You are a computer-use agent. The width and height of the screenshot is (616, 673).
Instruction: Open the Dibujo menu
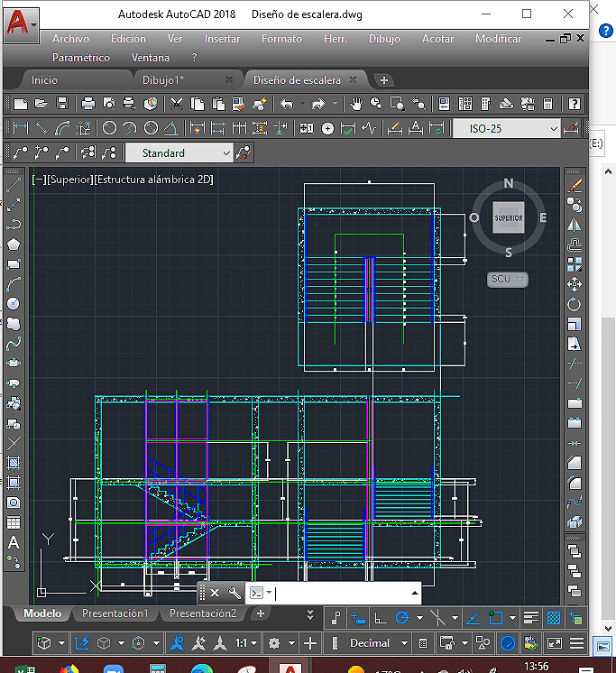[384, 39]
